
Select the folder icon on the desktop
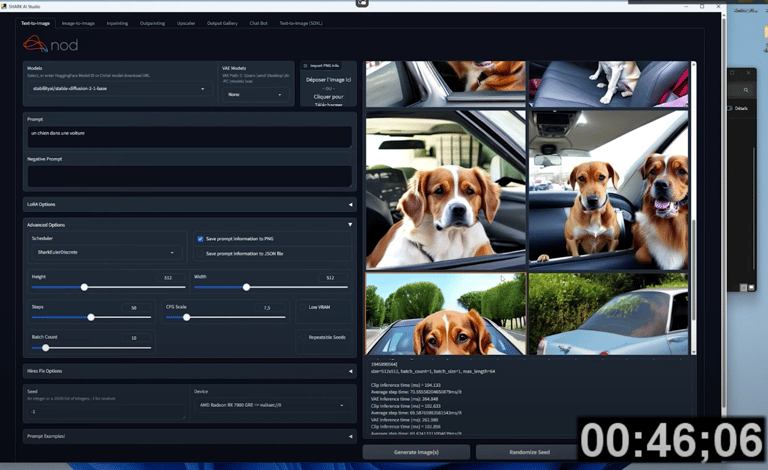point(766,34)
